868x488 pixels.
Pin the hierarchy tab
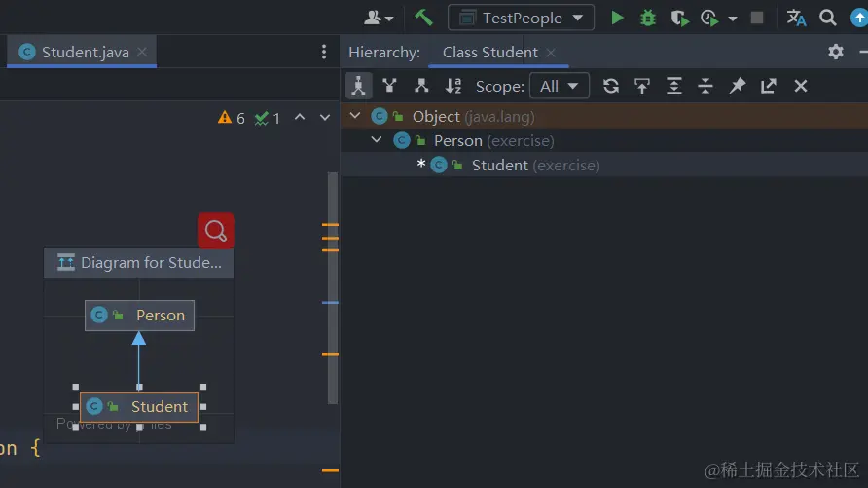pyautogui.click(x=737, y=86)
